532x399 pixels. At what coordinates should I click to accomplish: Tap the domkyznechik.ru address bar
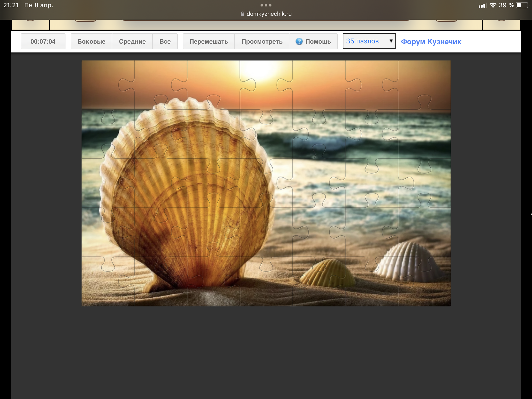pos(266,14)
